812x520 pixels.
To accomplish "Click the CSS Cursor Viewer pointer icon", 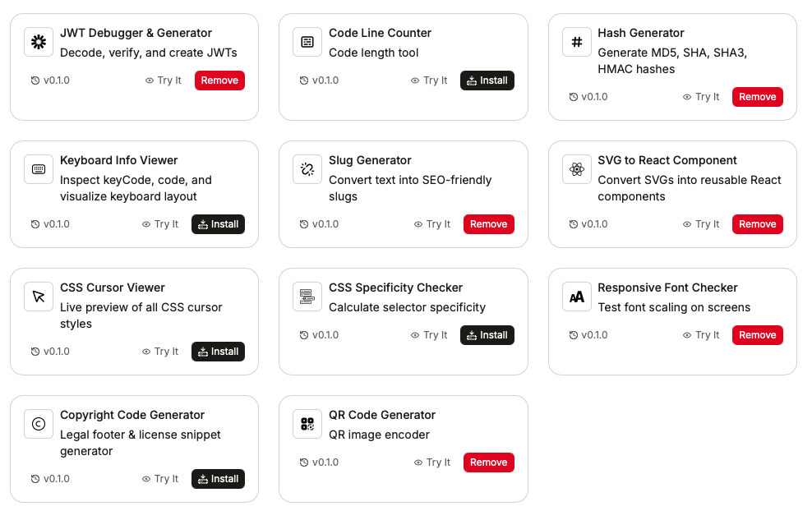I will [38, 297].
